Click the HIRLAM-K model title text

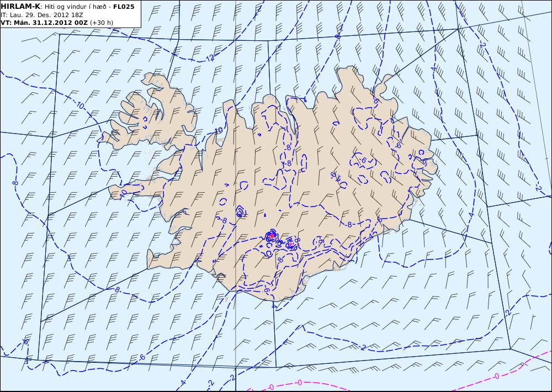[x=20, y=6]
